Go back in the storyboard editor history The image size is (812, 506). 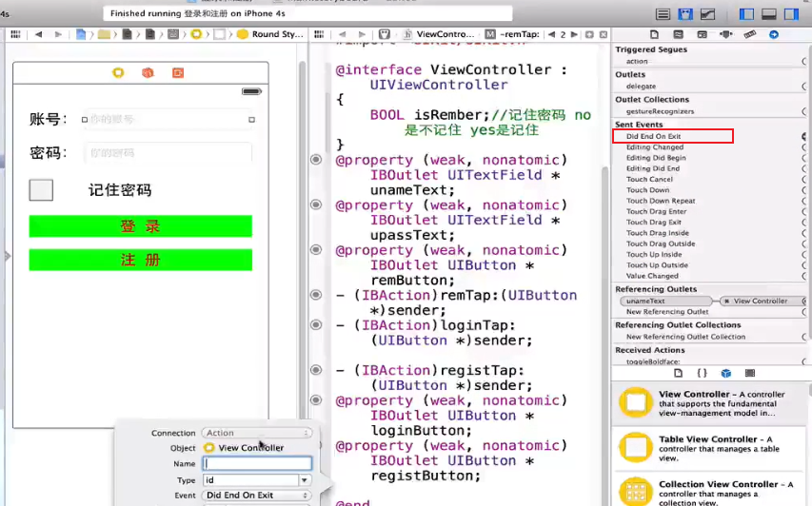pos(38,34)
